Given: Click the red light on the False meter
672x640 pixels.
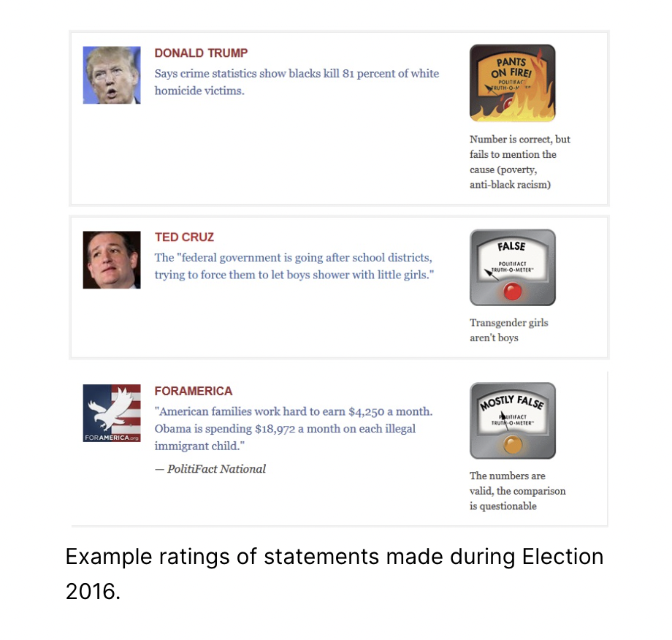Looking at the screenshot, I should [x=512, y=292].
